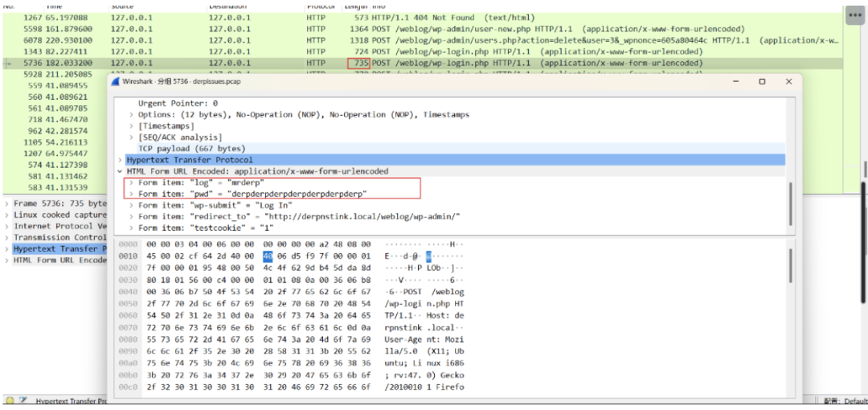Select packet 1267 HTTP/1.1 404 Not Found

422,18
